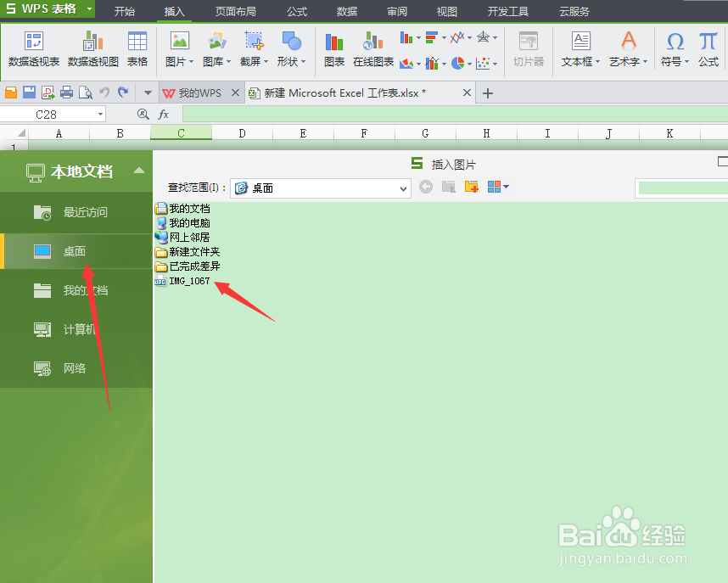Switch to the 开发工具 ribbon tab
The width and height of the screenshot is (728, 583).
click(x=508, y=12)
